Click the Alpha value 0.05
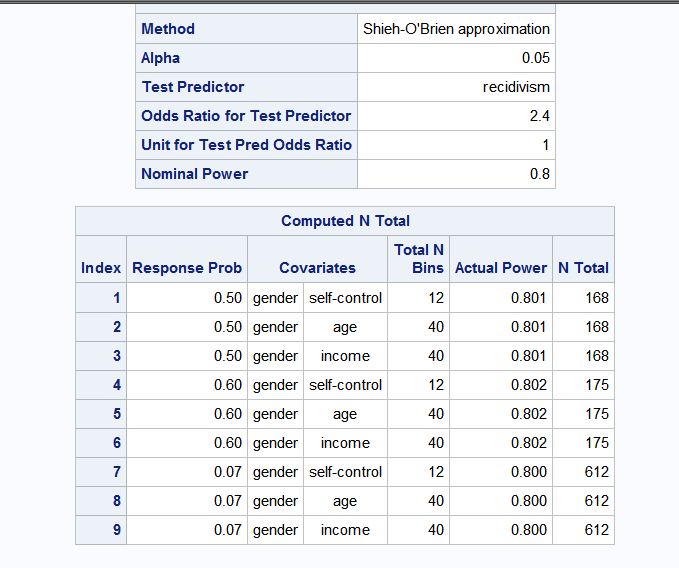Screen dimensions: 679x568 pos(536,58)
